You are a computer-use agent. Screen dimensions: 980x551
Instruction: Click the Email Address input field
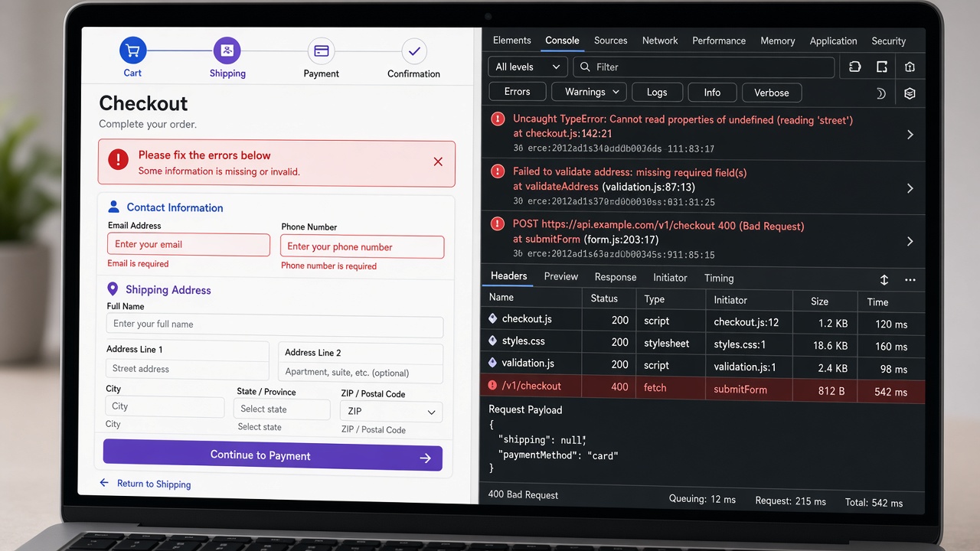click(x=188, y=244)
